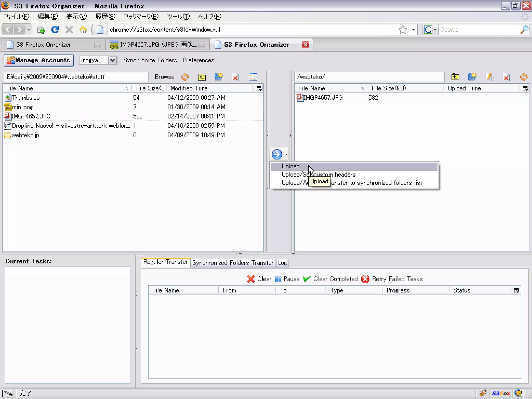The width and height of the screenshot is (532, 399).
Task: Open the ブックマーク(B) menu
Action: pos(141,17)
